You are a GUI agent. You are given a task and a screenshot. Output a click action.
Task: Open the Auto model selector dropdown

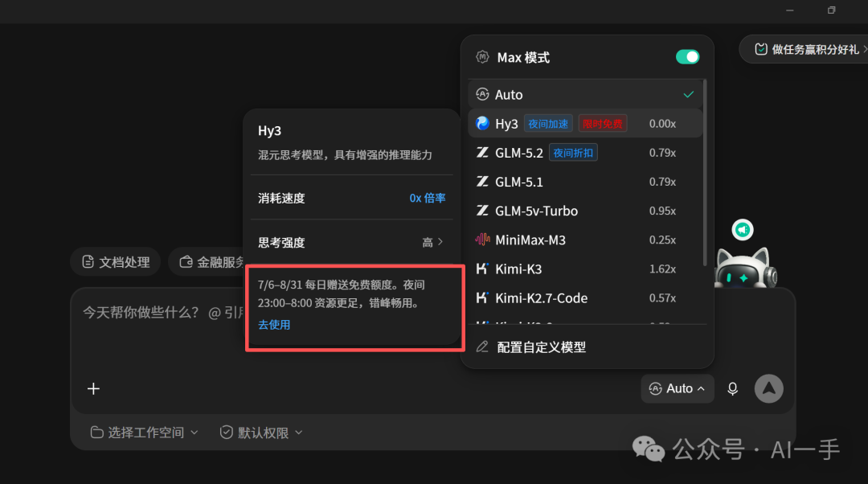tap(677, 389)
